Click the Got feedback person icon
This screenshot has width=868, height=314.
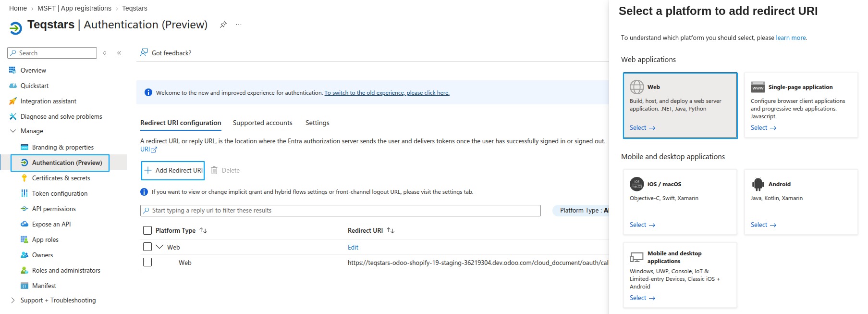144,52
